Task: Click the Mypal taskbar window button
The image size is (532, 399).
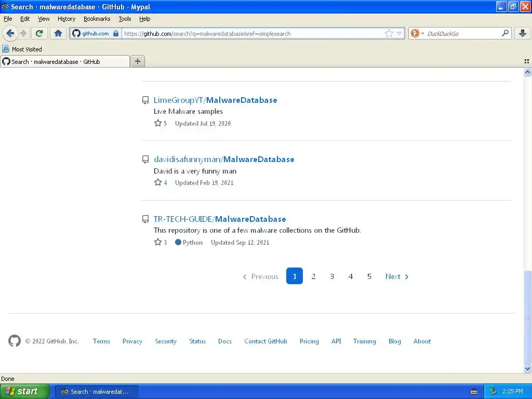Action: pyautogui.click(x=96, y=392)
